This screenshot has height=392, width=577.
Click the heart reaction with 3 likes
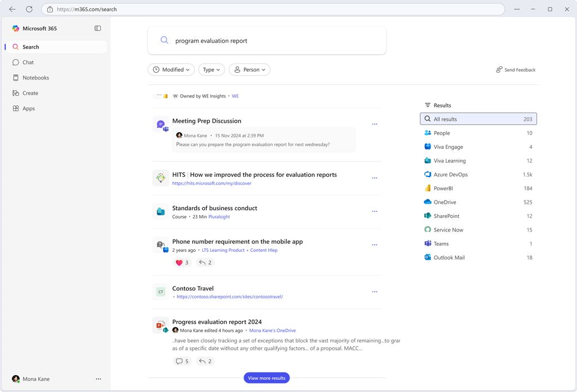click(182, 262)
